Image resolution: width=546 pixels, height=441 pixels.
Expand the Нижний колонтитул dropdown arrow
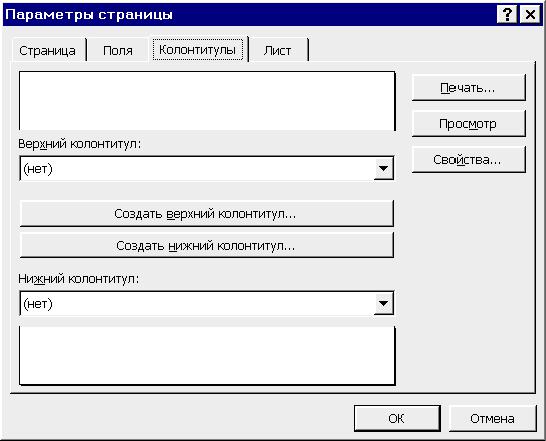point(383,303)
